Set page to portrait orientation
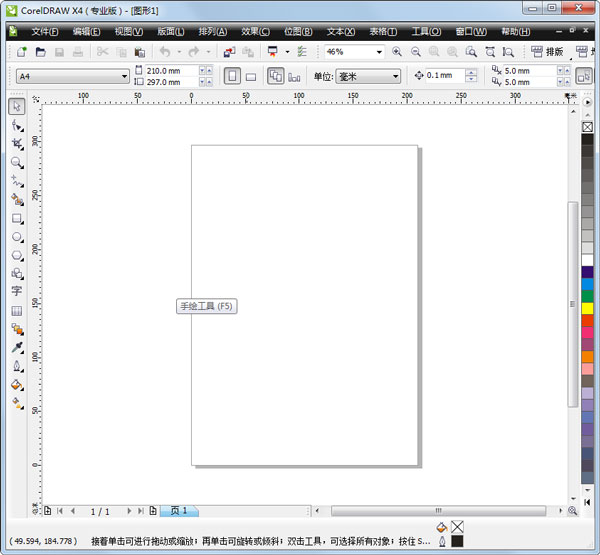This screenshot has width=600, height=555. 232,76
